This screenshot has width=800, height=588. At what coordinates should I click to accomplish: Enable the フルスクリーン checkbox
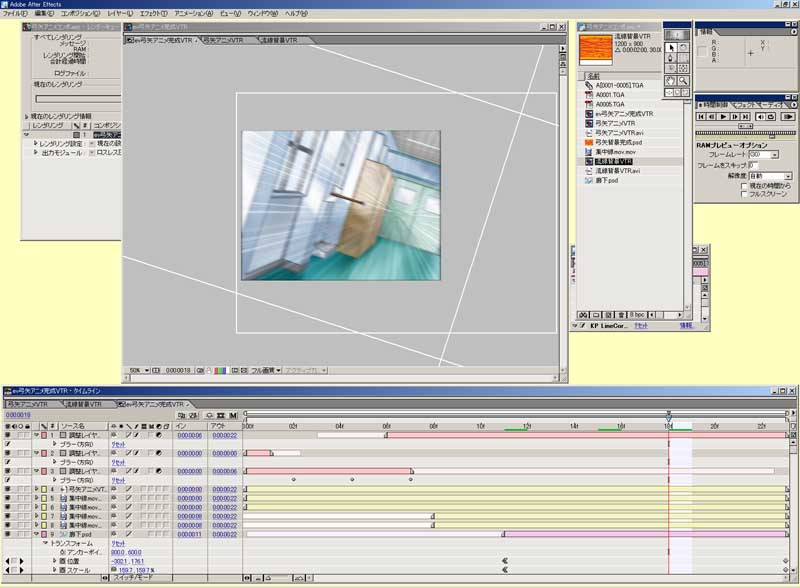pyautogui.click(x=744, y=194)
